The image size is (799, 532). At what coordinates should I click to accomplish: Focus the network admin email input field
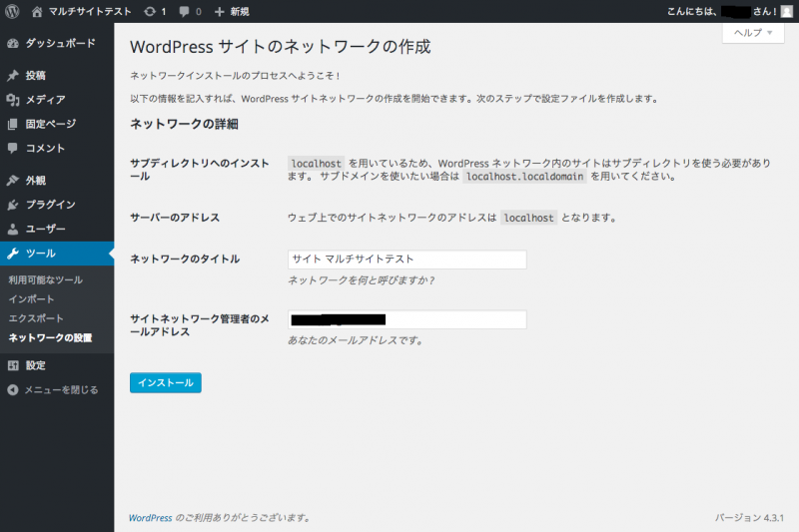coord(407,319)
